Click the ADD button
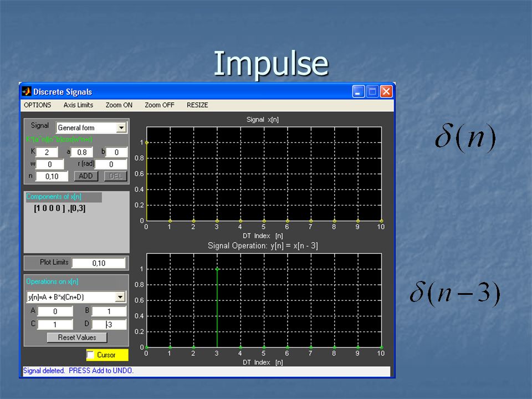 86,176
